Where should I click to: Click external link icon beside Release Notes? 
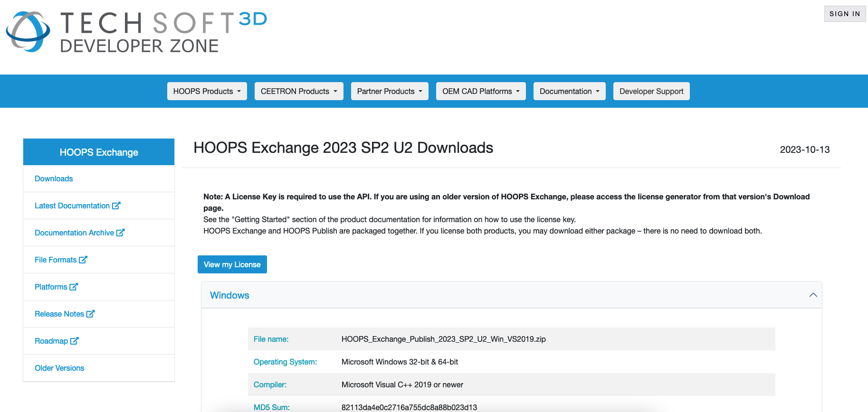(x=91, y=314)
